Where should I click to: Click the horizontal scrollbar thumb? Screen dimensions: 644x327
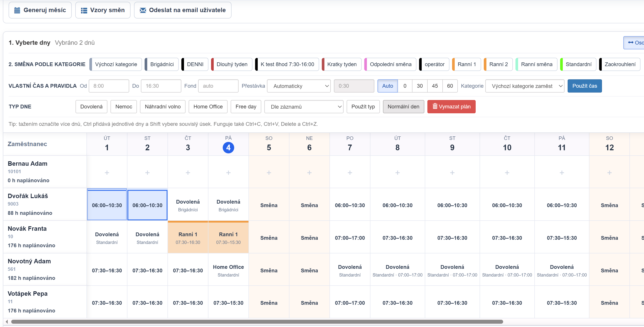tap(257, 321)
